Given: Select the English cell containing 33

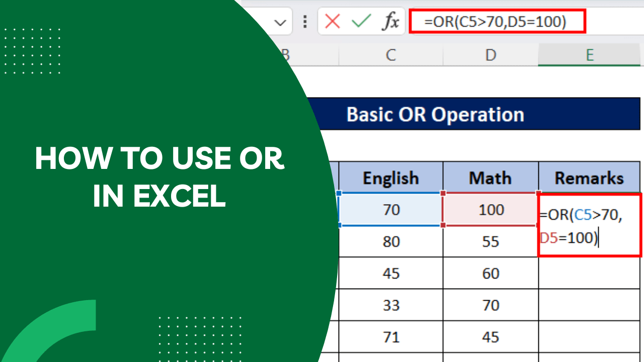Looking at the screenshot, I should 391,305.
